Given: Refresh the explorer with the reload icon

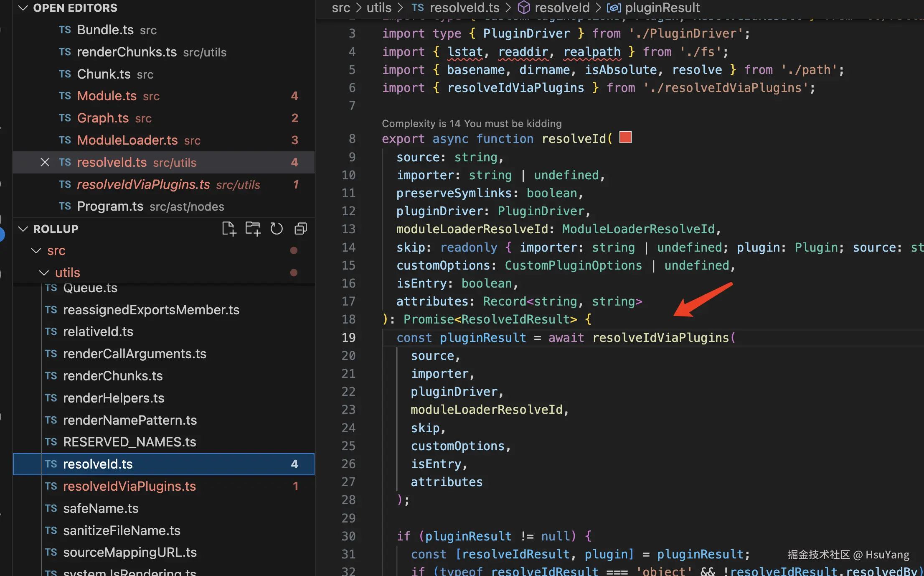Looking at the screenshot, I should [277, 229].
